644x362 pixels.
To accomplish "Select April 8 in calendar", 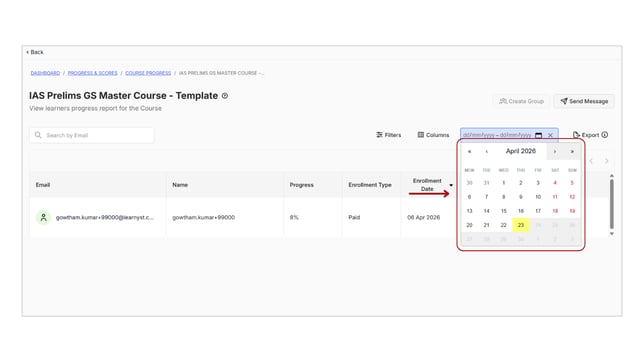I will click(504, 197).
